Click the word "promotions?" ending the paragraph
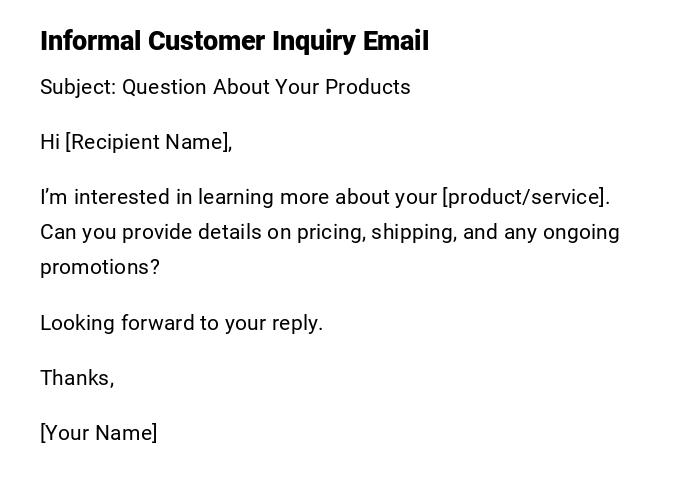The image size is (700, 495). (100, 268)
